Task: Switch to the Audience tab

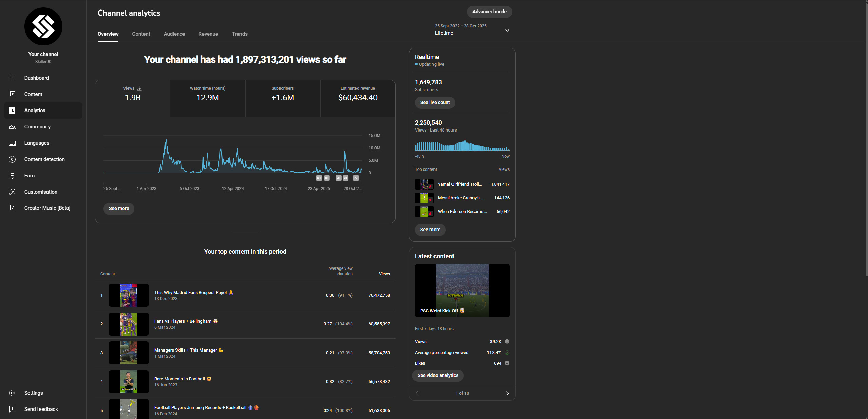Action: (x=174, y=34)
